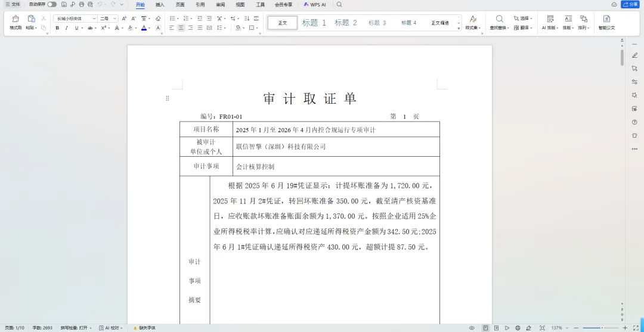This screenshot has width=644, height=332.
Task: Click the search magnifier beside WPS AI
Action: click(x=339, y=5)
